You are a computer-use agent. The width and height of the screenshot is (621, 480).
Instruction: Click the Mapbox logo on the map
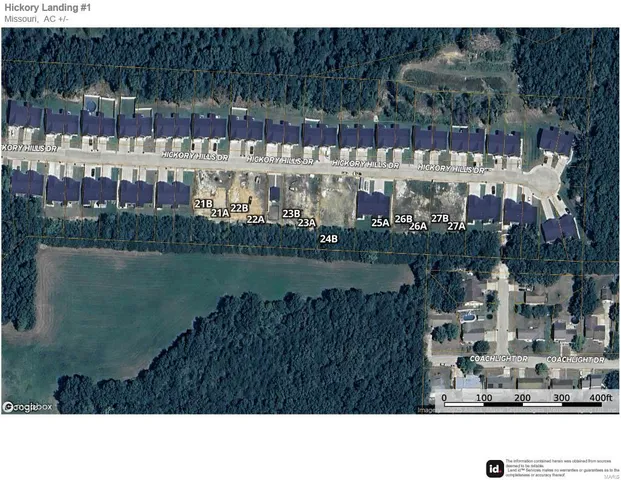(28, 407)
